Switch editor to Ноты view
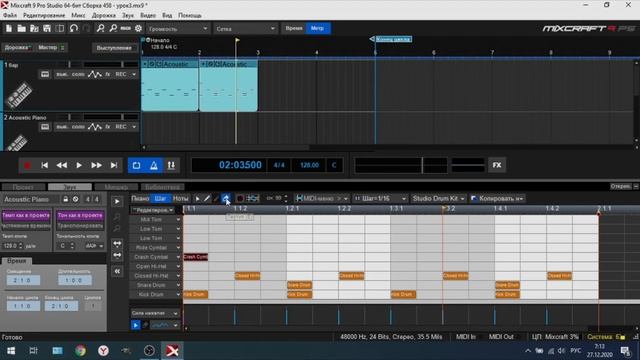 (x=180, y=198)
